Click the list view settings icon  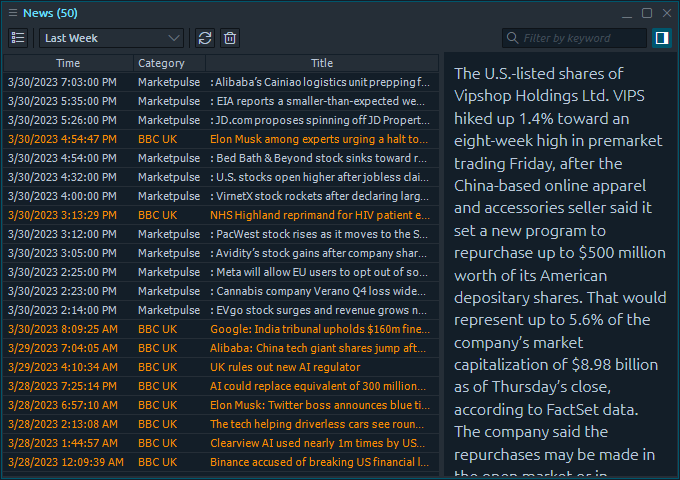click(18, 38)
